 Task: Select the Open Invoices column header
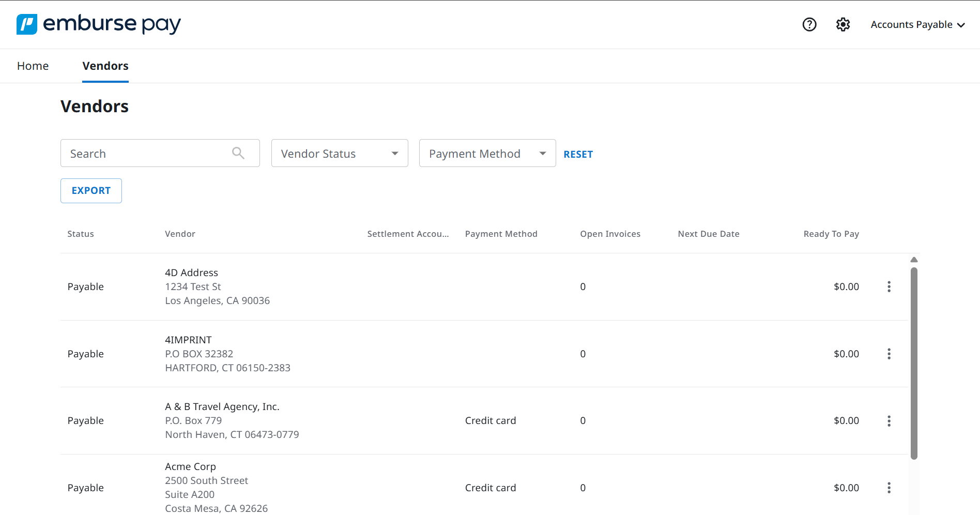(610, 234)
